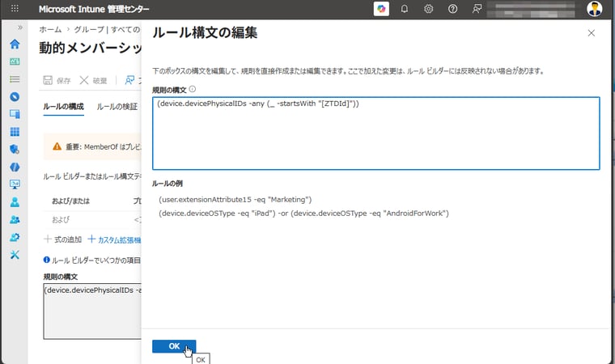Screen dimensions: 615x364
Task: Click the user.extensionAttribute15 example rule
Action: [235, 200]
